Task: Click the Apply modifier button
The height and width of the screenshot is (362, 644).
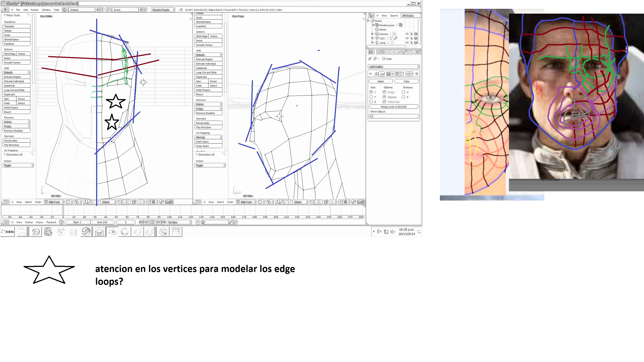Action: pyautogui.click(x=381, y=81)
